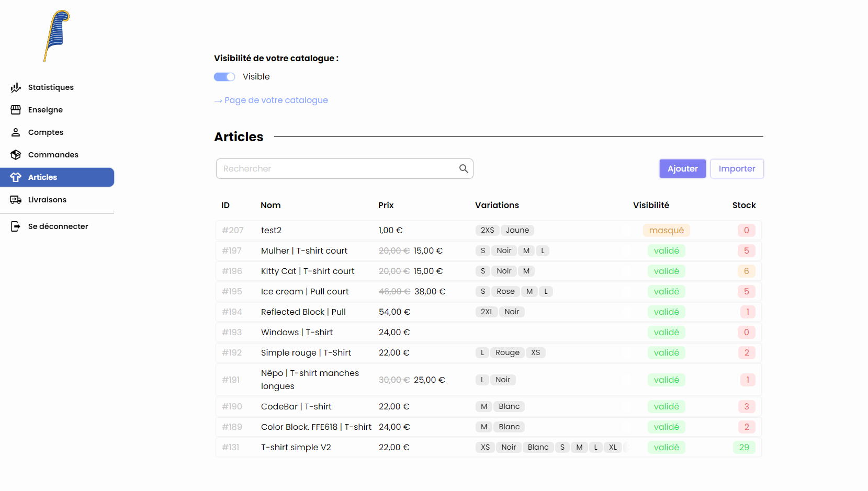Click the Prix column header
This screenshot has height=491, width=868.
(x=386, y=205)
